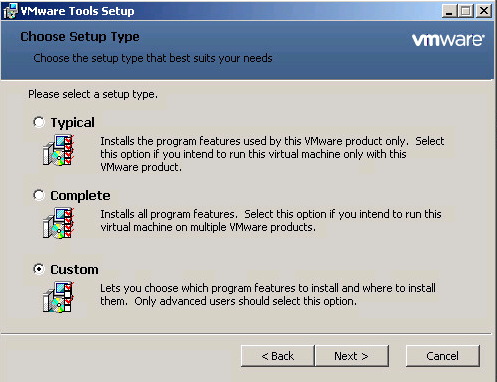497x382 pixels.
Task: Click the vmware logo in header
Action: pos(448,40)
